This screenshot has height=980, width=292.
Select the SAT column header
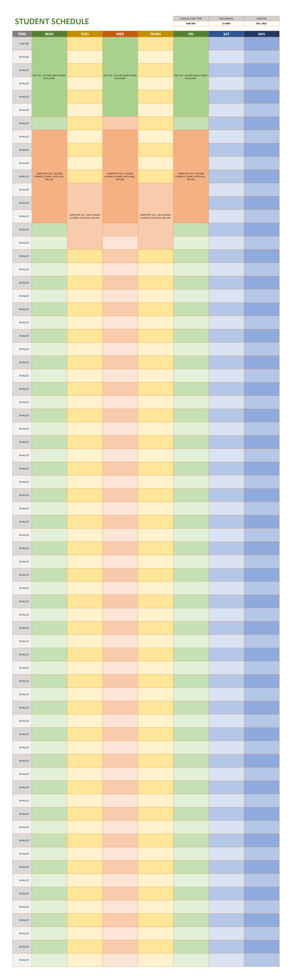[226, 34]
